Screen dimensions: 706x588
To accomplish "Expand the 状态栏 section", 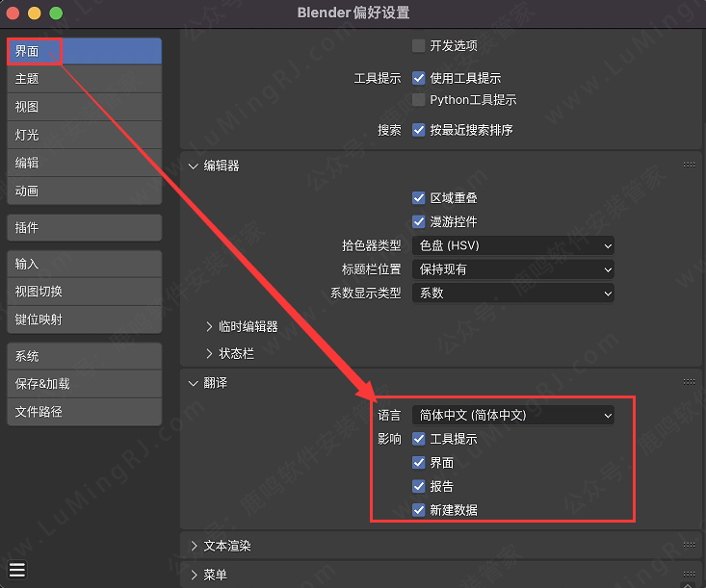I will click(230, 354).
